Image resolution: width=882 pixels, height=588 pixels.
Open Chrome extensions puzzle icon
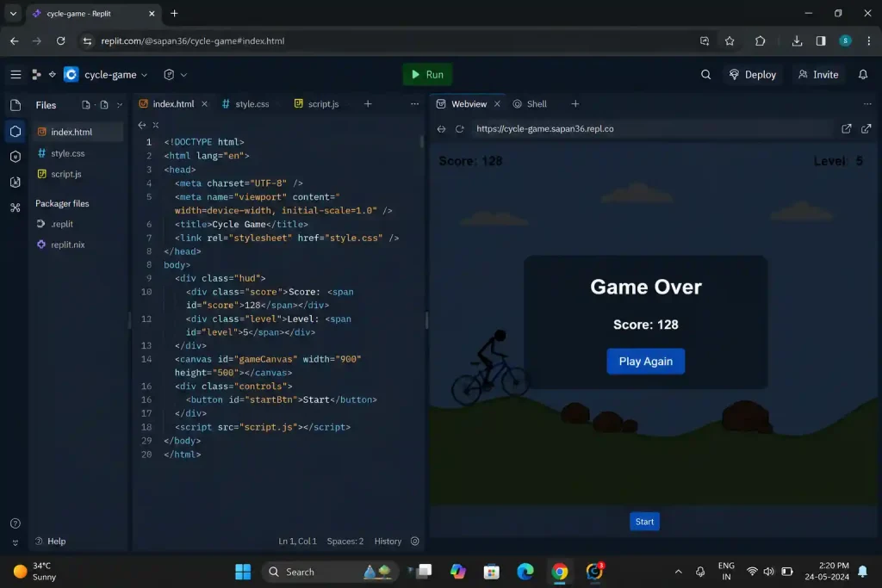point(760,41)
